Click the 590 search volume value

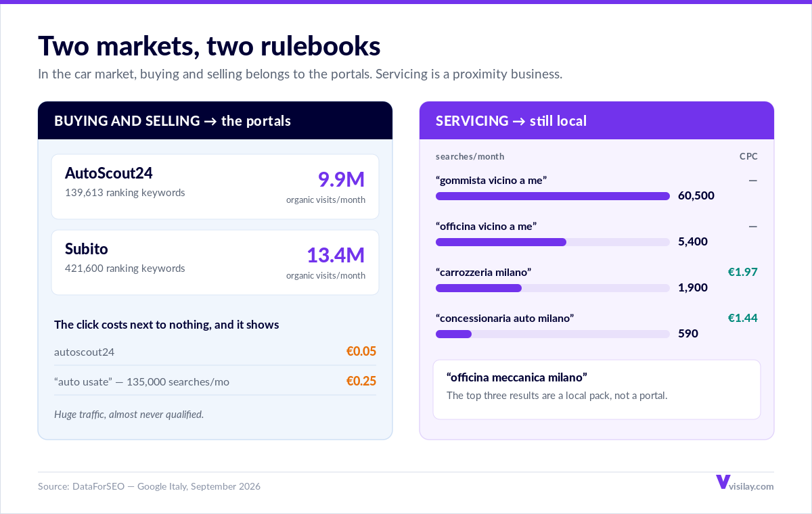[x=688, y=334]
